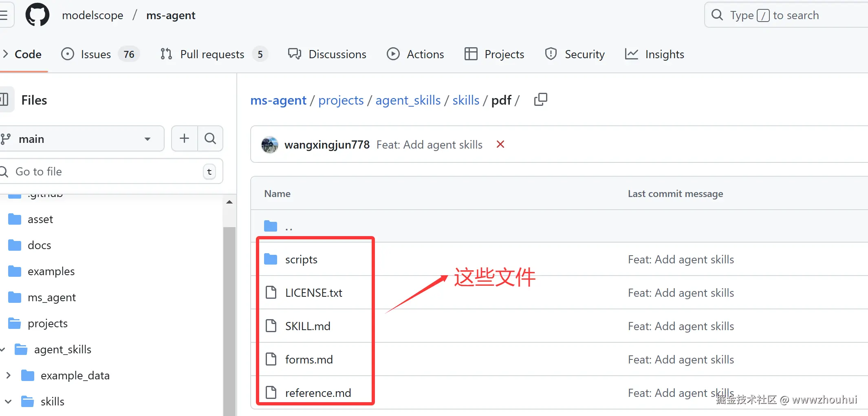
Task: Click the file tree vertical scrollbar
Action: (229, 322)
